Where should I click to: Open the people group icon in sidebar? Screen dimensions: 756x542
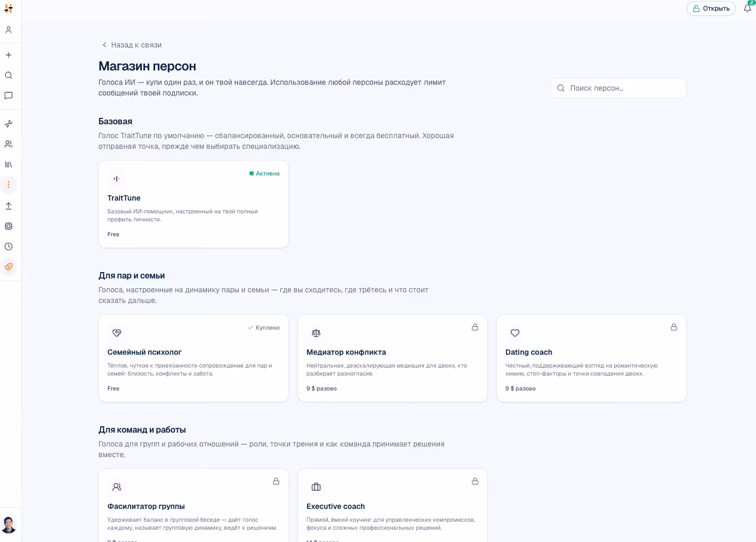[9, 144]
